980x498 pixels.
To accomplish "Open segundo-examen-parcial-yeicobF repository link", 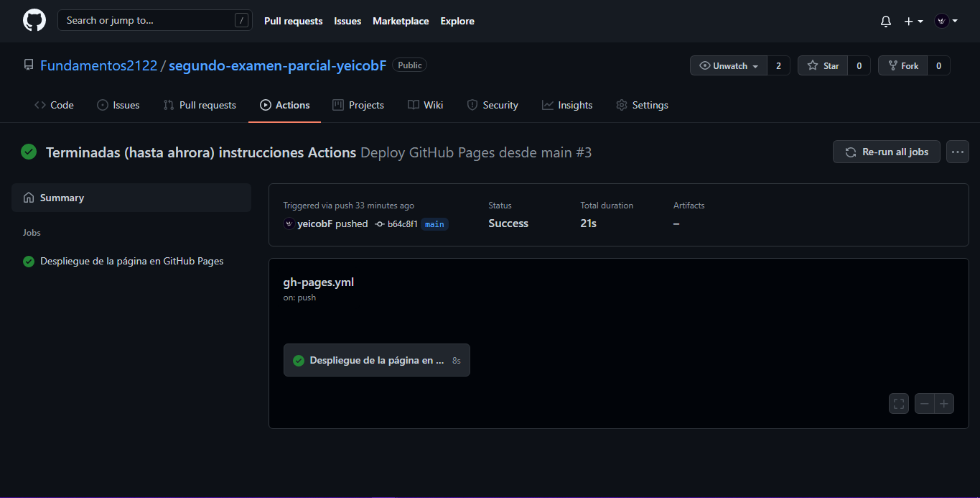I will pyautogui.click(x=277, y=65).
